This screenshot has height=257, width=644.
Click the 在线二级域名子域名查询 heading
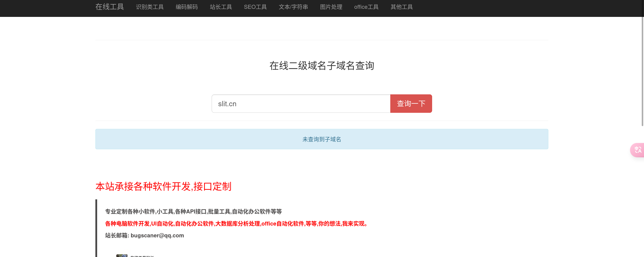pyautogui.click(x=322, y=66)
